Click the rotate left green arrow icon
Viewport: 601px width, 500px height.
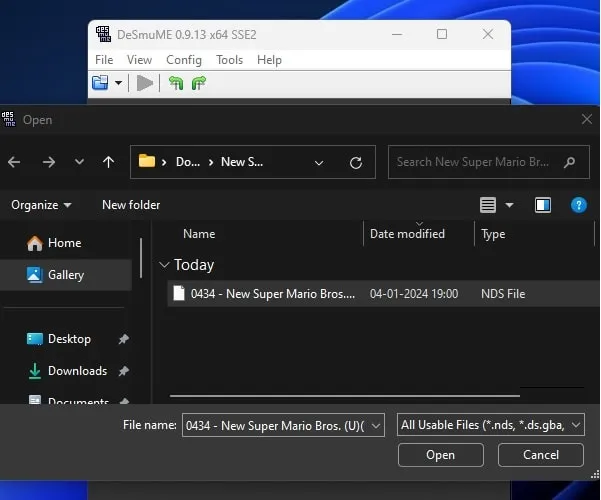[x=176, y=83]
